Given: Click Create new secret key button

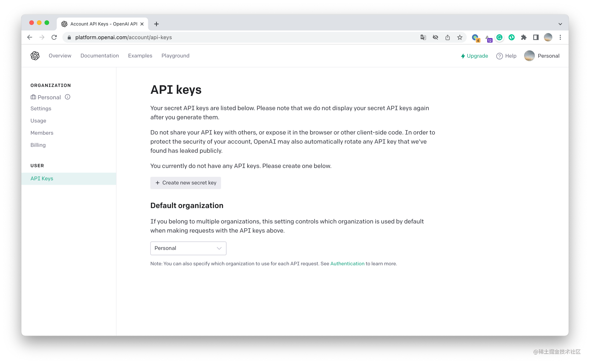Looking at the screenshot, I should (186, 183).
